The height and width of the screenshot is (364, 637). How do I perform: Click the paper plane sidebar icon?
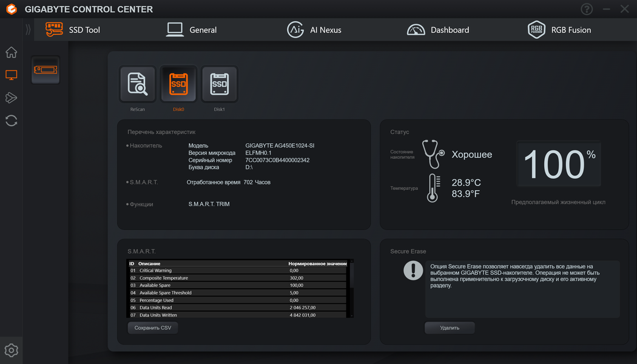tap(12, 98)
